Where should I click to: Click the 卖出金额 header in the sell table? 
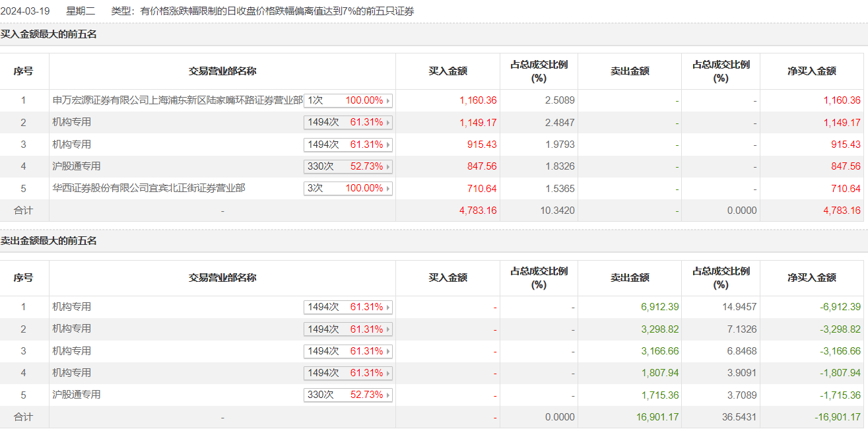[x=629, y=278]
